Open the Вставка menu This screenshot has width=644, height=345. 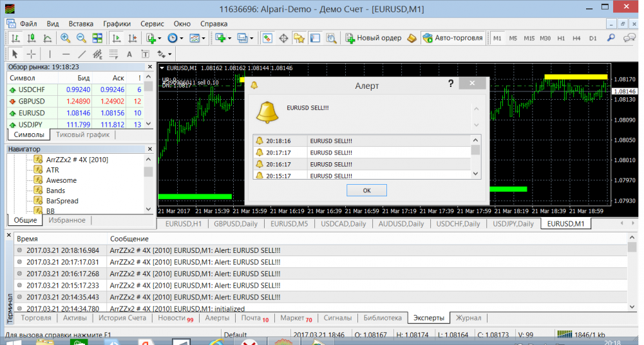[81, 23]
